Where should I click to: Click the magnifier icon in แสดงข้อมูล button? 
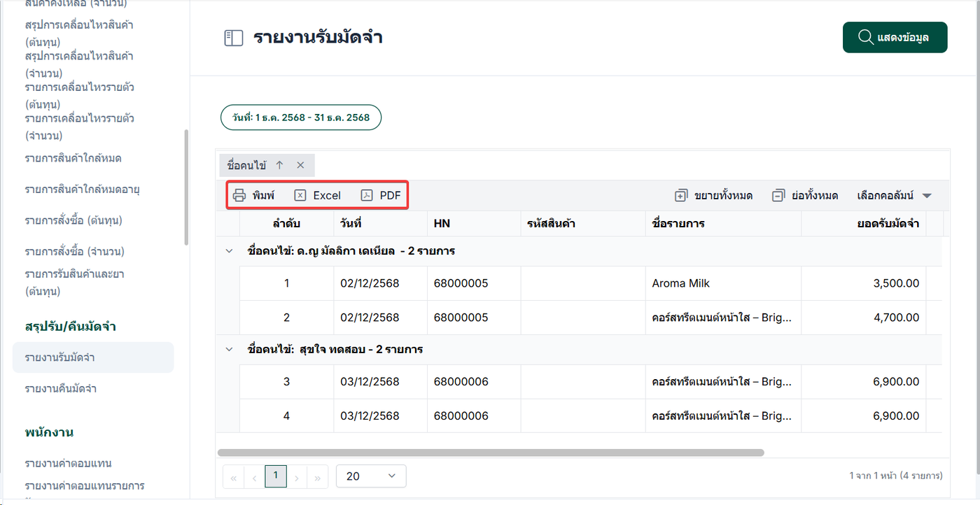(x=865, y=37)
